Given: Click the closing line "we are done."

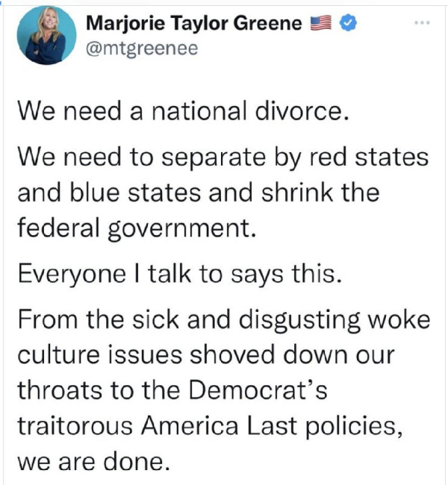Looking at the screenshot, I should (x=89, y=461).
